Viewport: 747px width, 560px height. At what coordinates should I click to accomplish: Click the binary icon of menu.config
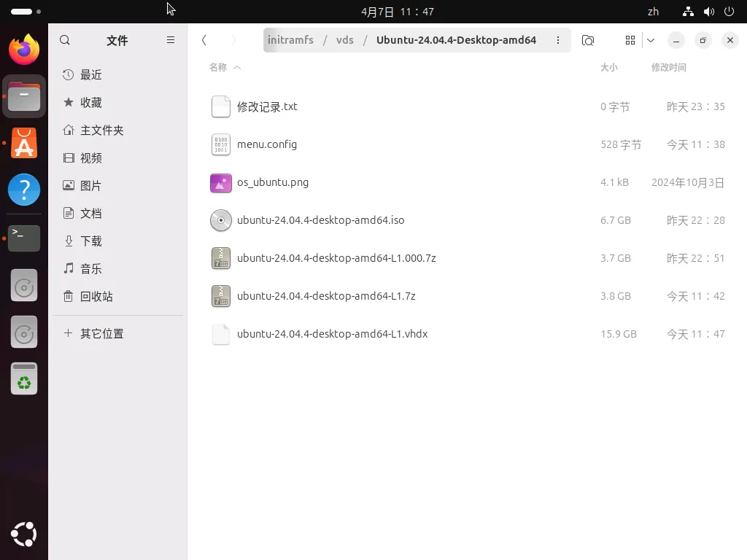221,144
